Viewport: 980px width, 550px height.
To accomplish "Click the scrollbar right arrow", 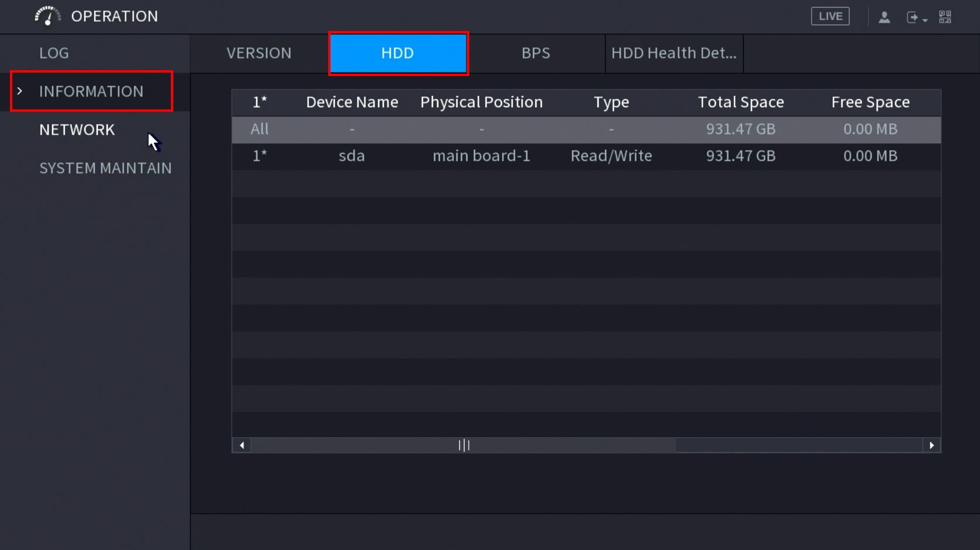I will 931,445.
